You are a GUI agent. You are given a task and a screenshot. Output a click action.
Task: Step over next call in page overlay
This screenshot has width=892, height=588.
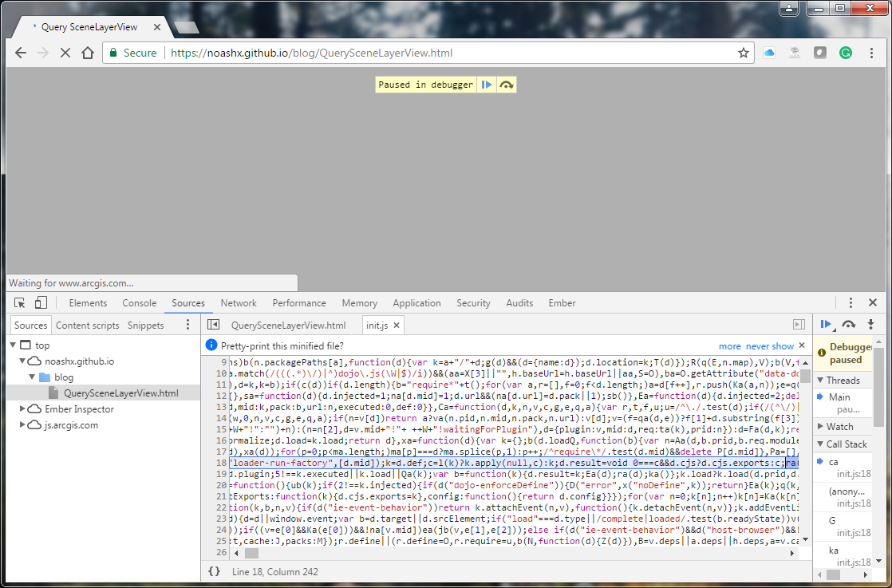point(507,85)
